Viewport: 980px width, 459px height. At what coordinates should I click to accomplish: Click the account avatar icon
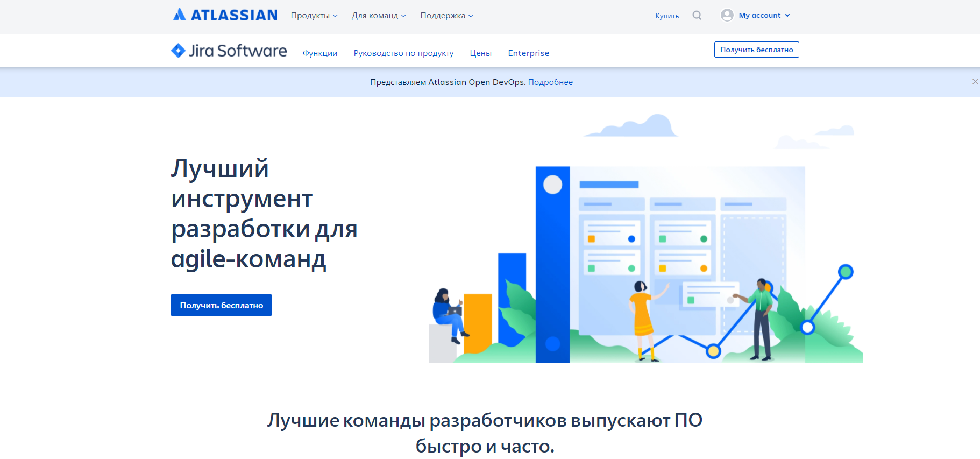(727, 15)
